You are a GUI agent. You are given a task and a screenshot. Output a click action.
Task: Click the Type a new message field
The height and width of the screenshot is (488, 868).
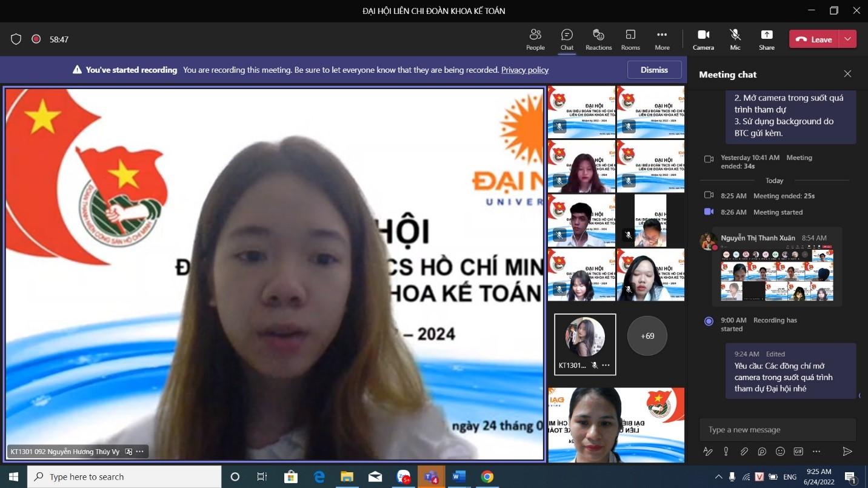[777, 430]
